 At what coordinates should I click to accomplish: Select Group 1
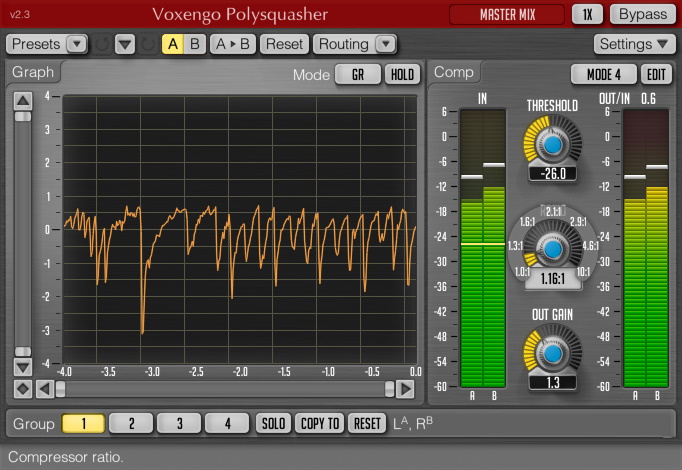(84, 423)
